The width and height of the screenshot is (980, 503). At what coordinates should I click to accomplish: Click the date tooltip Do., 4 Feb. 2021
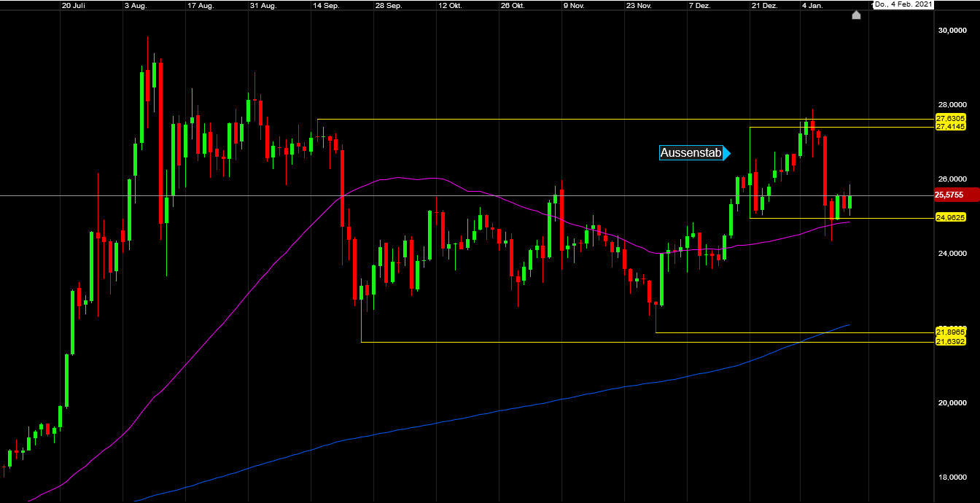(x=903, y=4)
